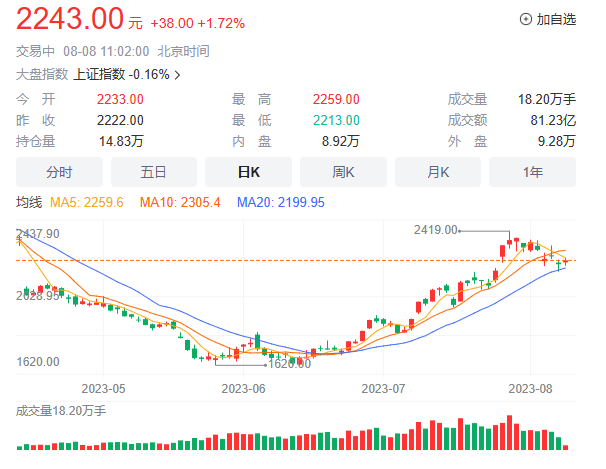
Task: Click the timestamp 08-08 11:02:00
Action: click(x=106, y=51)
